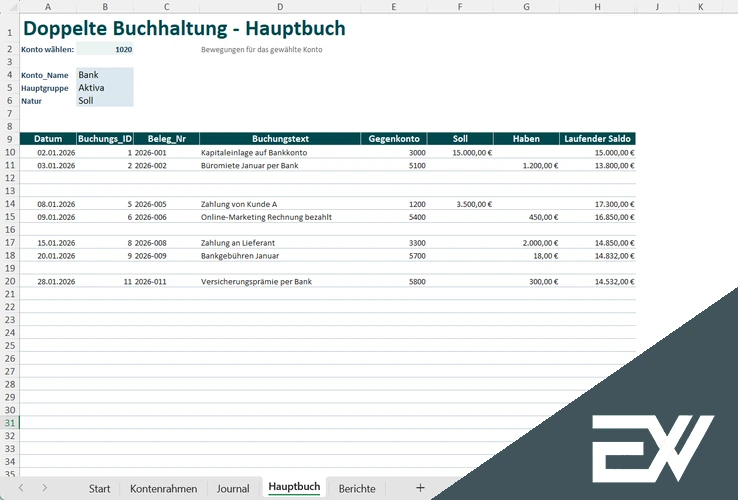Select the Hauptbuch sheet tab
The width and height of the screenshot is (738, 500).
tap(294, 487)
